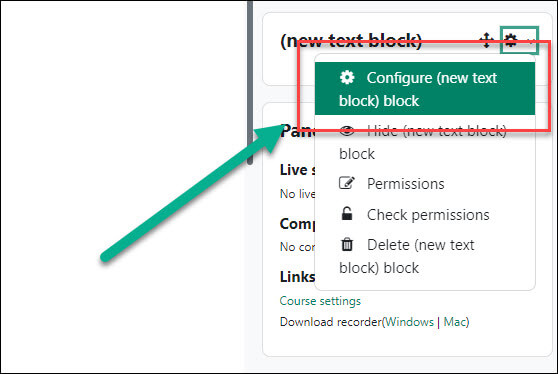The width and height of the screenshot is (558, 374).
Task: Open the block actions gear icon
Action: click(511, 40)
